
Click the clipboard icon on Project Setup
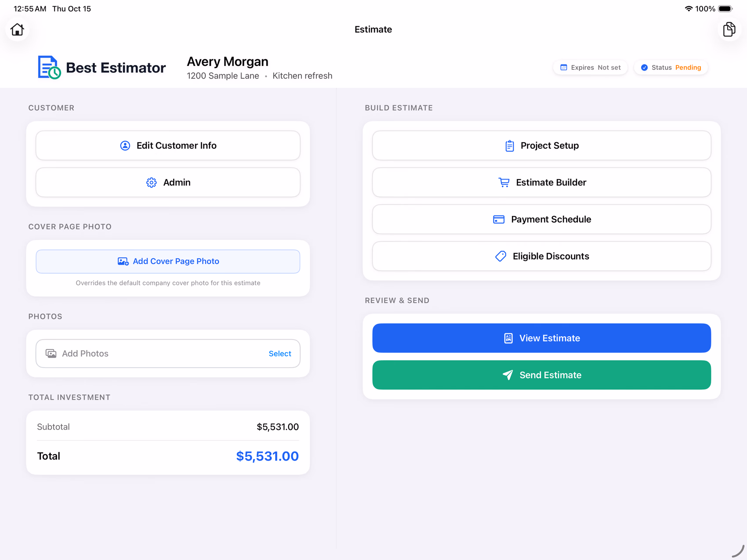click(509, 146)
